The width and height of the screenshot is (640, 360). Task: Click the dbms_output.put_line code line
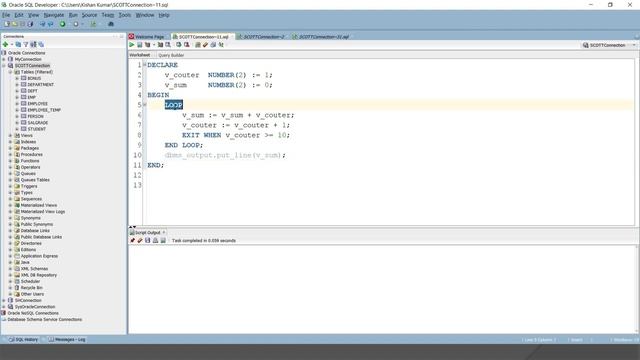click(225, 155)
